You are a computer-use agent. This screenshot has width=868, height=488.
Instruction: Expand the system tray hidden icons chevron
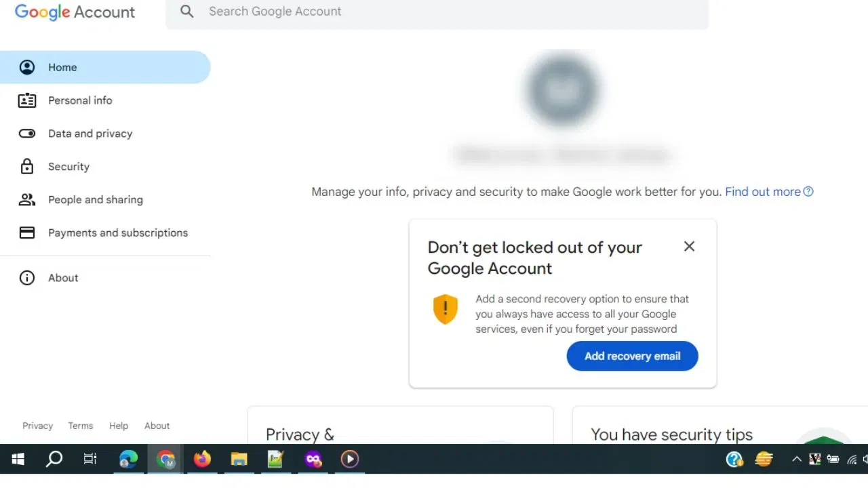(x=796, y=459)
